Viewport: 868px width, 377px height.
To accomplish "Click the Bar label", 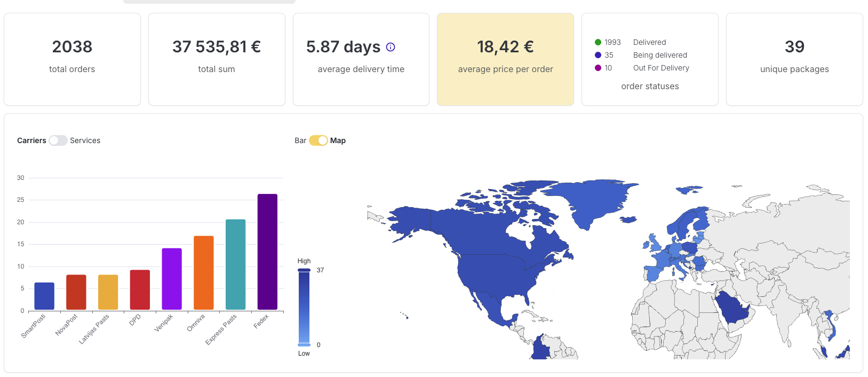I will [300, 140].
